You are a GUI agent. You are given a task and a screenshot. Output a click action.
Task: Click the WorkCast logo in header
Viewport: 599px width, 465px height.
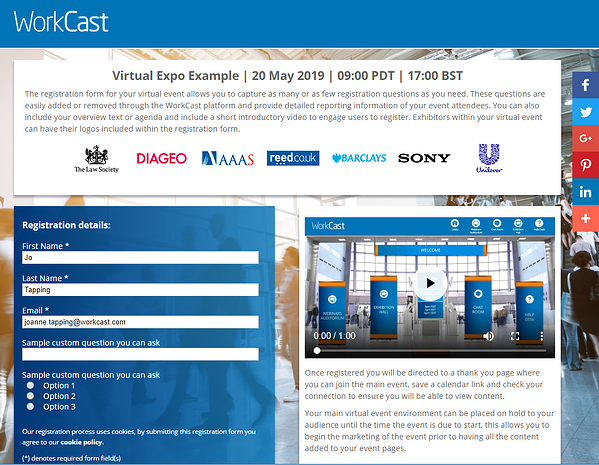click(61, 22)
